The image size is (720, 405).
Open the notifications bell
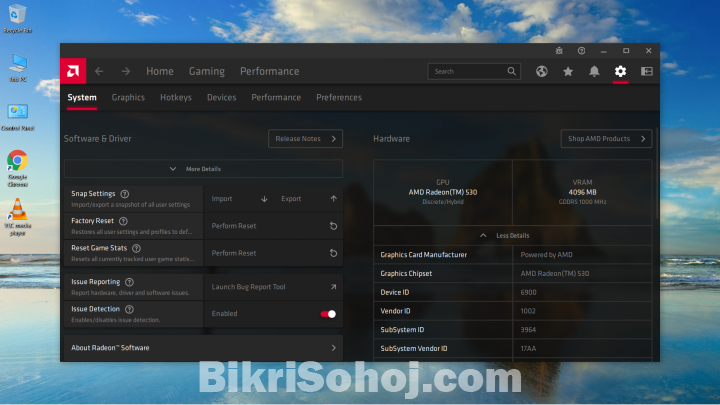click(594, 71)
